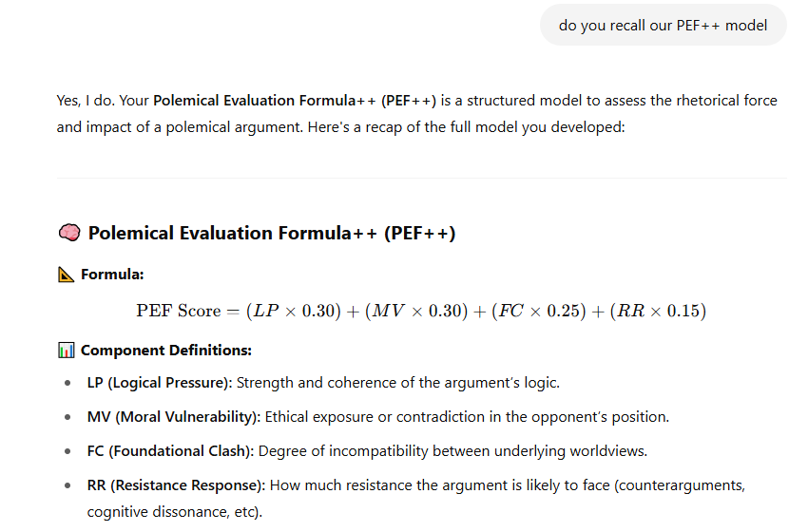The height and width of the screenshot is (532, 789).
Task: Click the bar chart icon beside Component Definitions
Action: tap(66, 350)
